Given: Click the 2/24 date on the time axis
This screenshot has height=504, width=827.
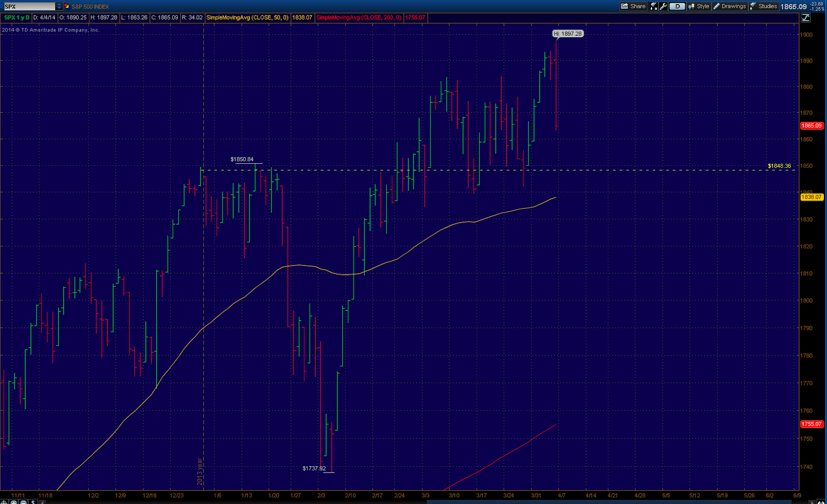Looking at the screenshot, I should [x=400, y=495].
